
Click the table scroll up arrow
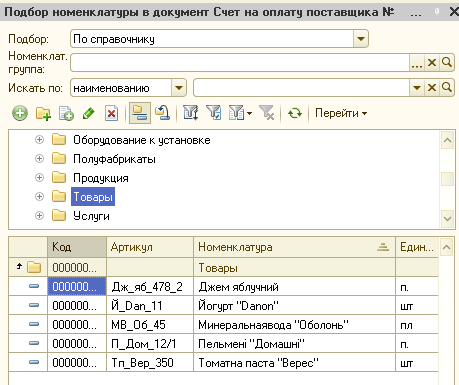447,247
